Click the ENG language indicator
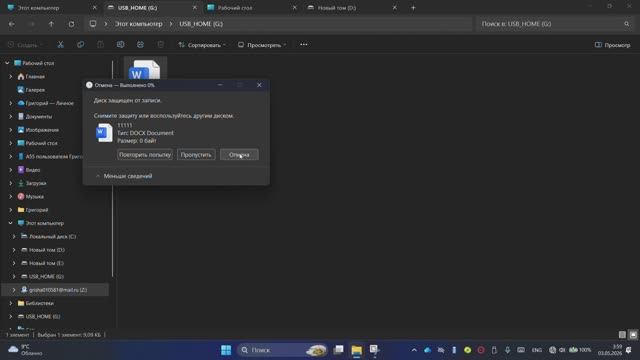Image resolution: width=640 pixels, height=360 pixels. click(536, 350)
